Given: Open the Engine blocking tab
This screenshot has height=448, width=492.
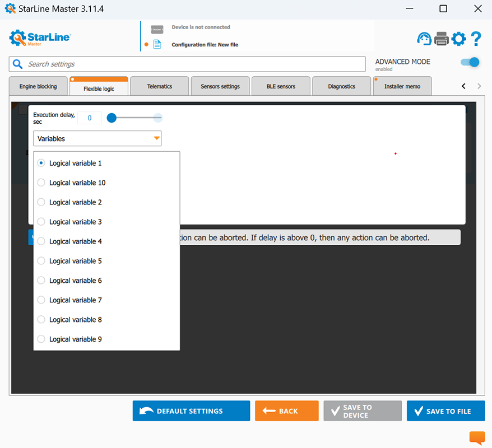Looking at the screenshot, I should point(38,86).
